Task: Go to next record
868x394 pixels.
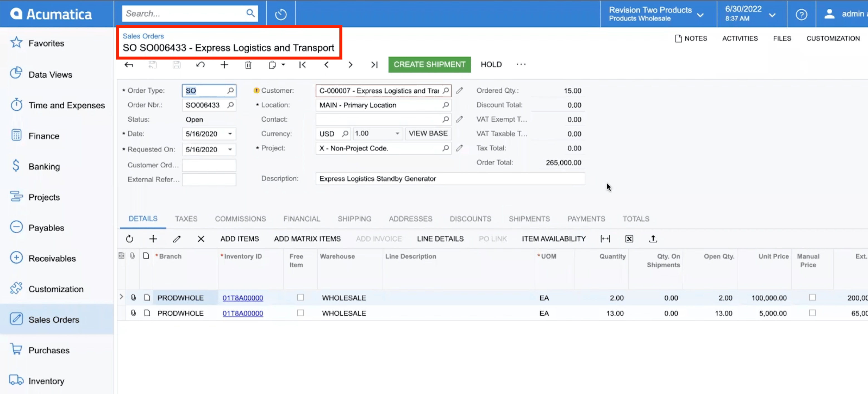Action: point(350,65)
